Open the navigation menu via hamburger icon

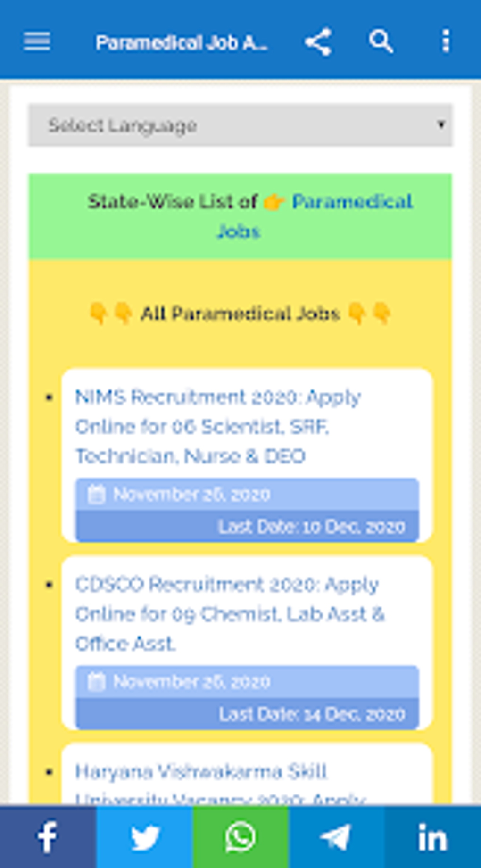(x=37, y=42)
